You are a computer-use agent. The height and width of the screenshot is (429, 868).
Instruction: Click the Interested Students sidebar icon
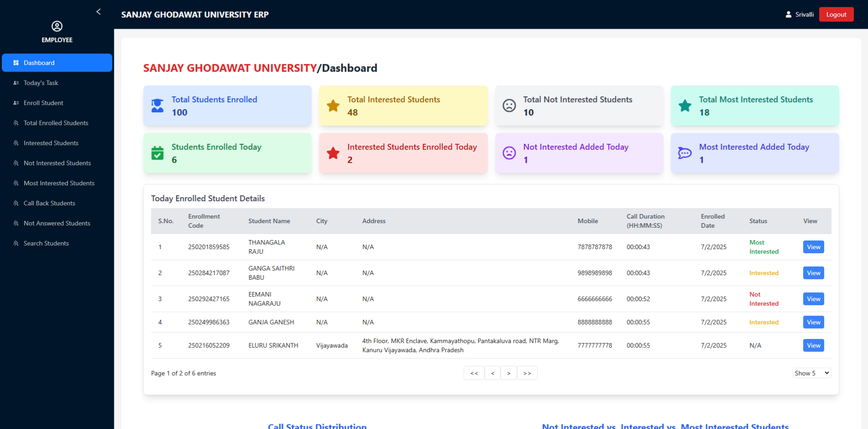[x=16, y=143]
